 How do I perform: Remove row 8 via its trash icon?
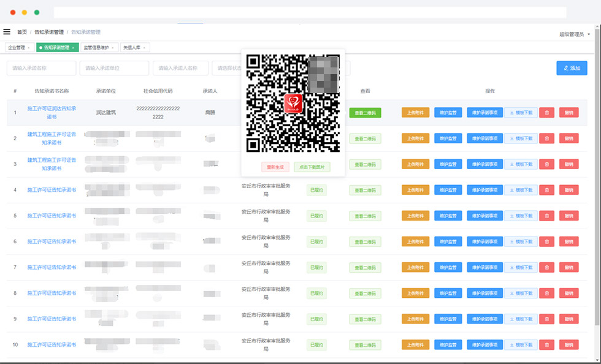click(x=546, y=293)
